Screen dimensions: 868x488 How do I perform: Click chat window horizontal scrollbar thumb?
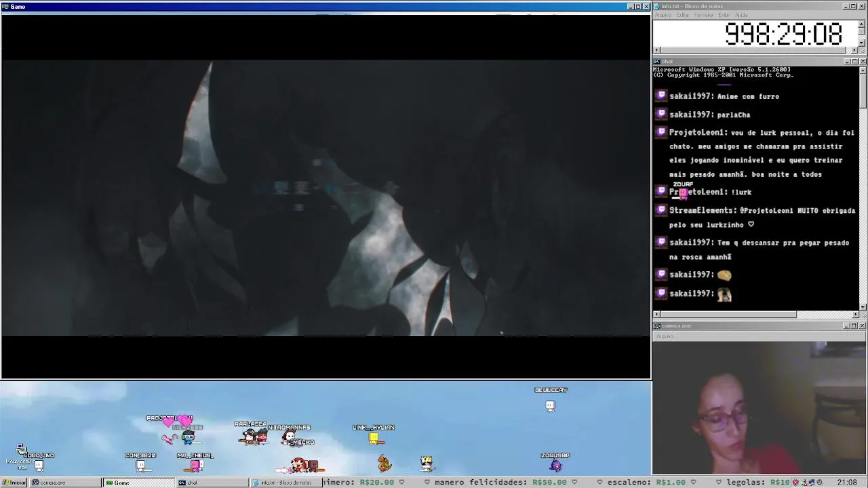(x=728, y=314)
